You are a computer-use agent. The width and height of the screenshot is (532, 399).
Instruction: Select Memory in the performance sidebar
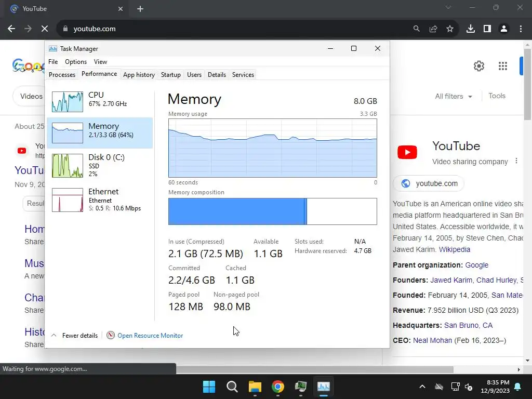[100, 133]
